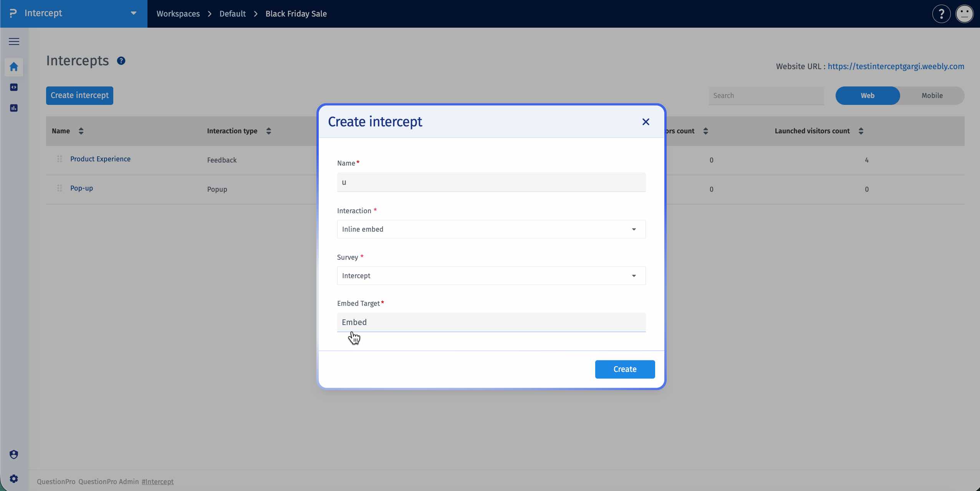980x491 pixels.
Task: Sort by Interaction type column arrows
Action: tap(269, 131)
